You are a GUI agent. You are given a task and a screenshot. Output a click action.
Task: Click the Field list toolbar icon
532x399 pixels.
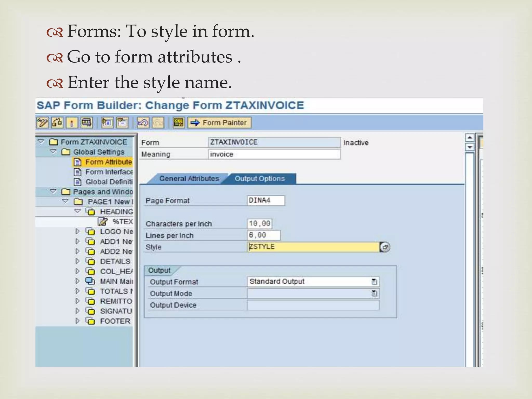179,123
